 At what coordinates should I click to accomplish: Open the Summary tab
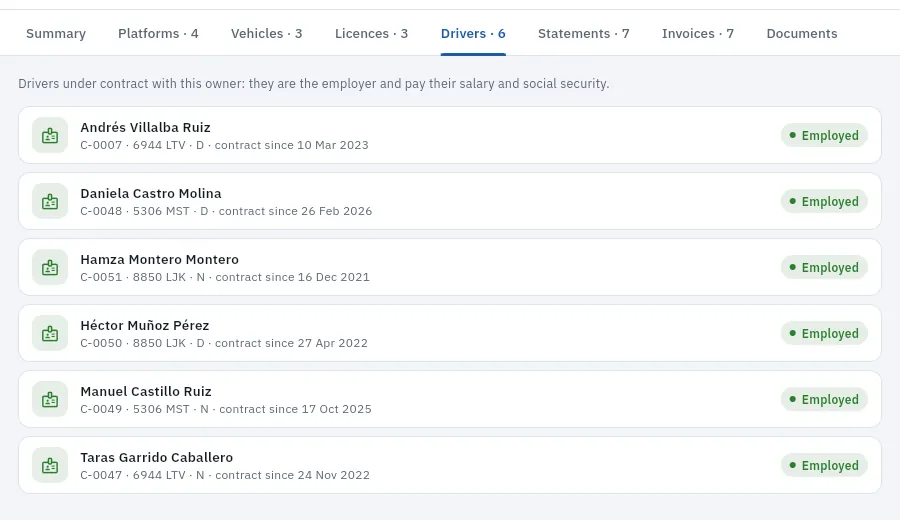[x=56, y=34]
